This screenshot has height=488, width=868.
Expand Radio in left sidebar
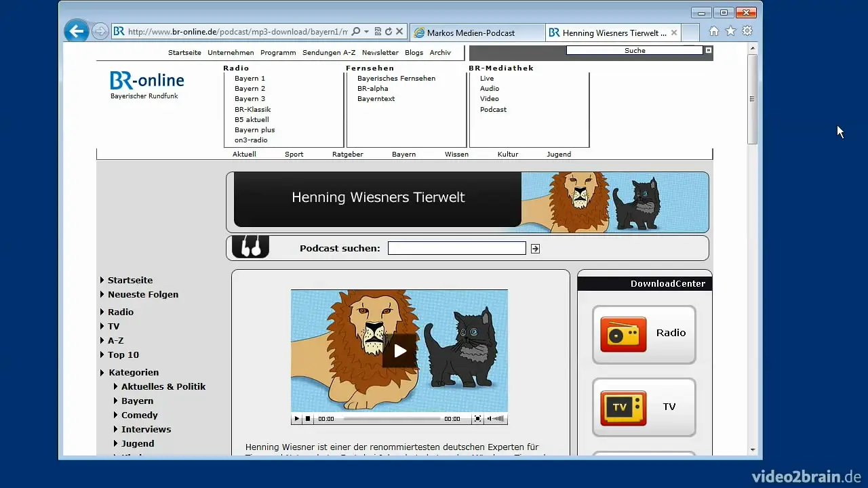(x=117, y=312)
